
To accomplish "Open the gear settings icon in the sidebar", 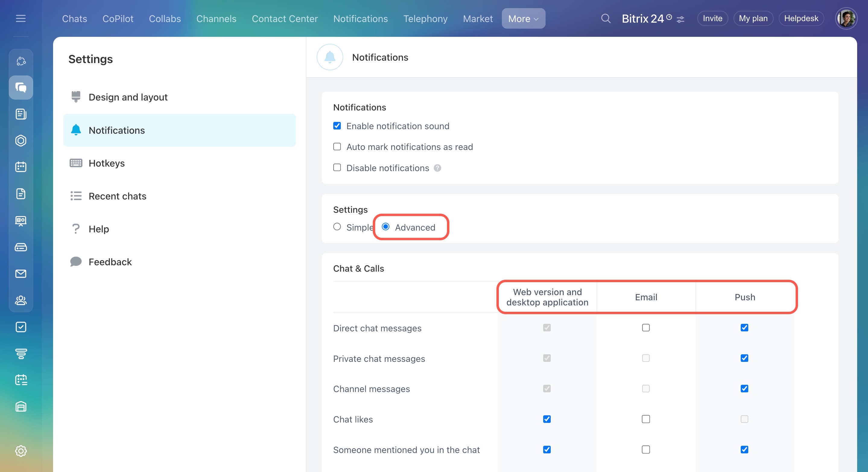I will point(21,451).
